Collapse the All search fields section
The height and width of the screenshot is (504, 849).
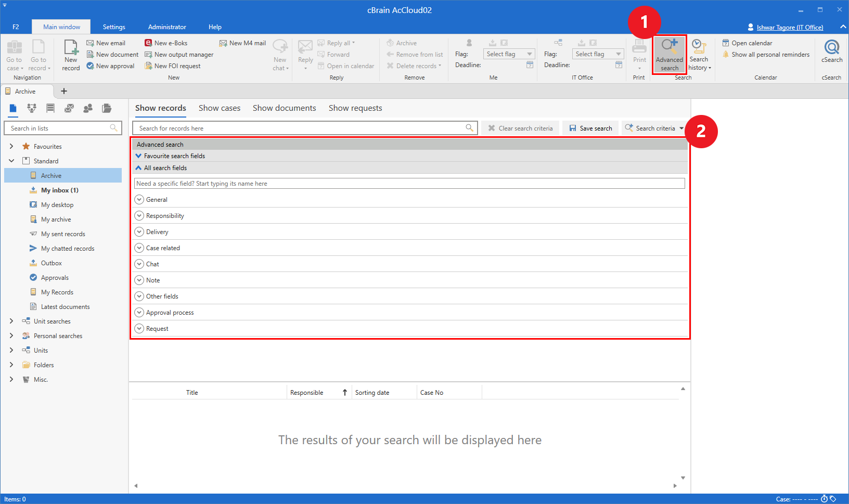pyautogui.click(x=138, y=168)
